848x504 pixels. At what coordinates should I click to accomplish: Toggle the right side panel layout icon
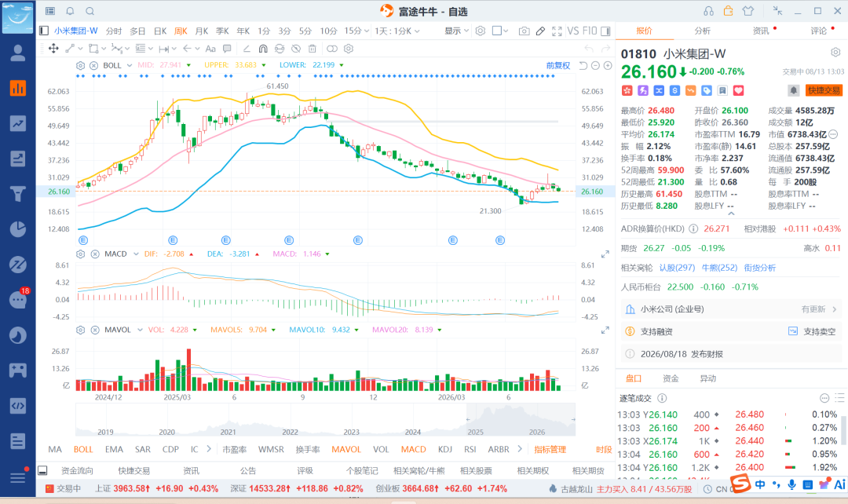coord(605,31)
